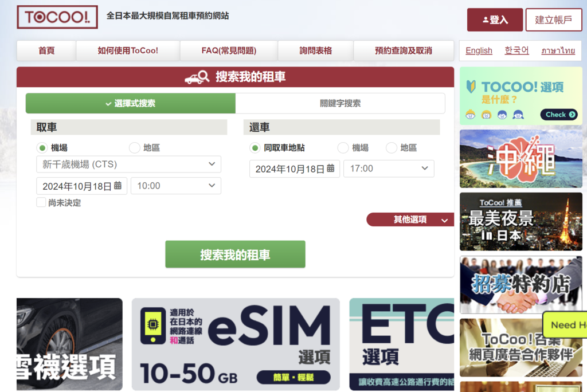Viewport: 587px width, 392px height.
Task: Select 機場 radio under 還車
Action: [343, 148]
